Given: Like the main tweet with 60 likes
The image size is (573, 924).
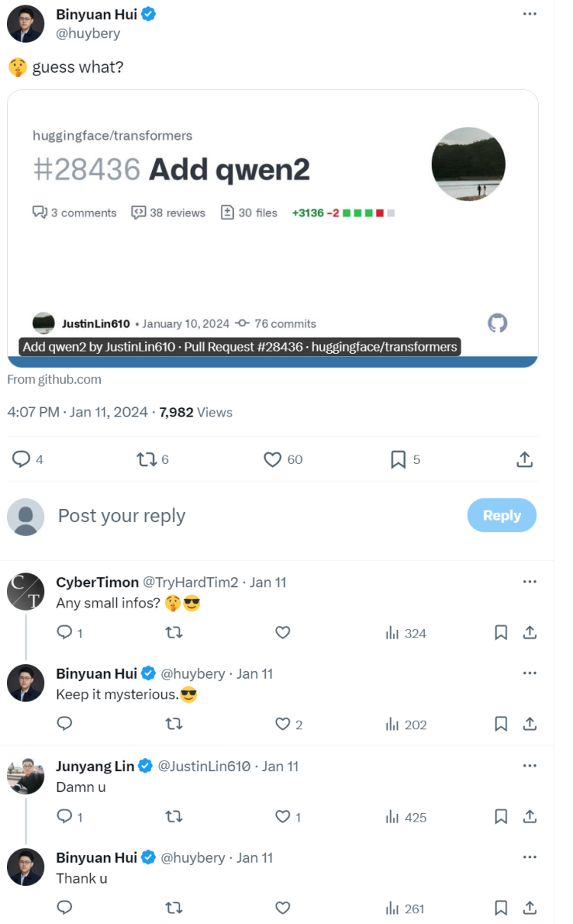Looking at the screenshot, I should pyautogui.click(x=273, y=459).
